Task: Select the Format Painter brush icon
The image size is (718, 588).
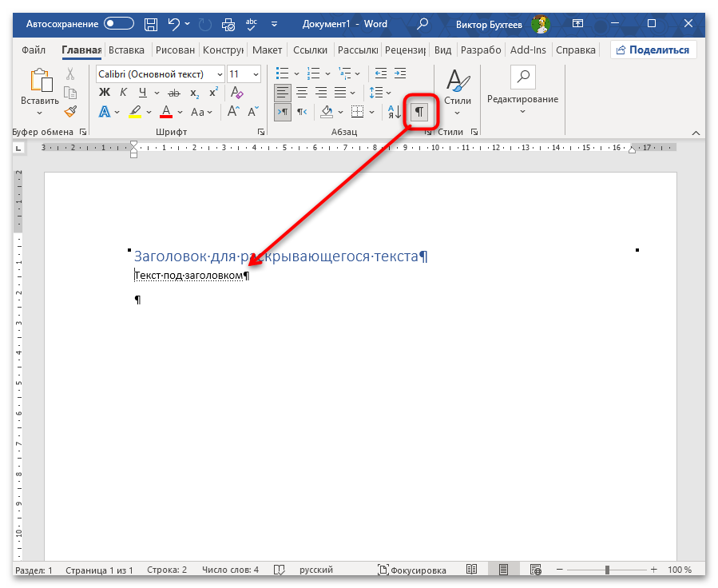Action: click(x=70, y=112)
